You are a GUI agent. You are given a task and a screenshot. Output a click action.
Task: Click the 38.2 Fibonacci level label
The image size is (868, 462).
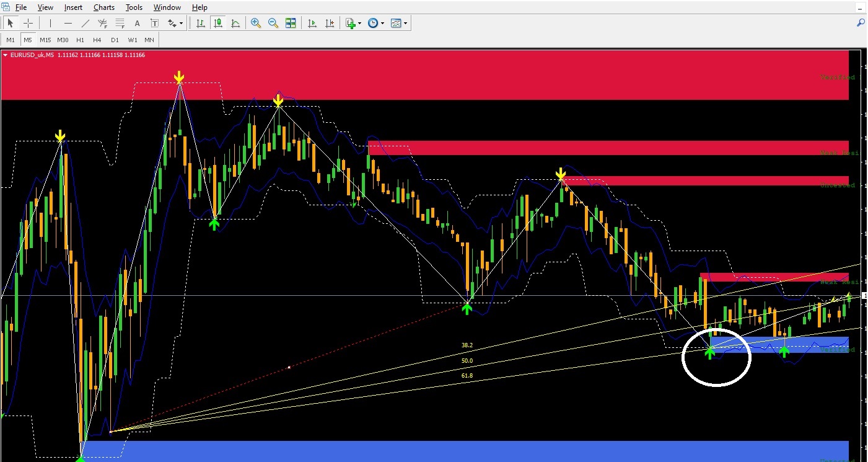467,345
